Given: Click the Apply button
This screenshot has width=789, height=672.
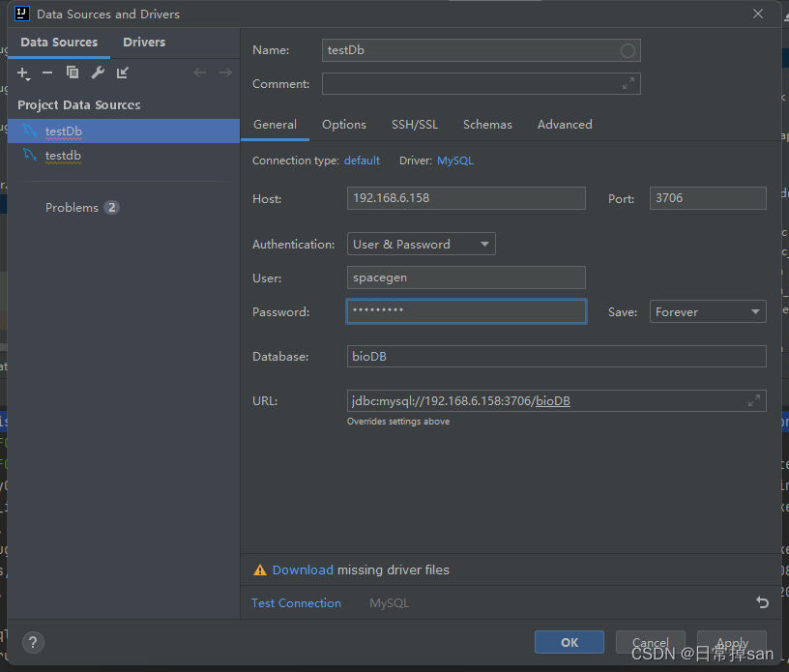Looking at the screenshot, I should pyautogui.click(x=732, y=642).
